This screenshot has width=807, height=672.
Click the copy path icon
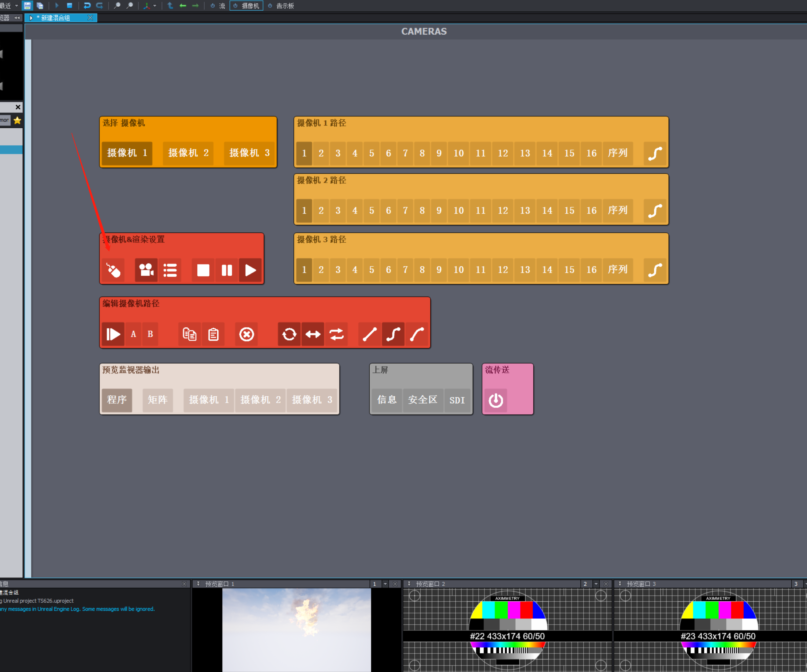tap(189, 334)
